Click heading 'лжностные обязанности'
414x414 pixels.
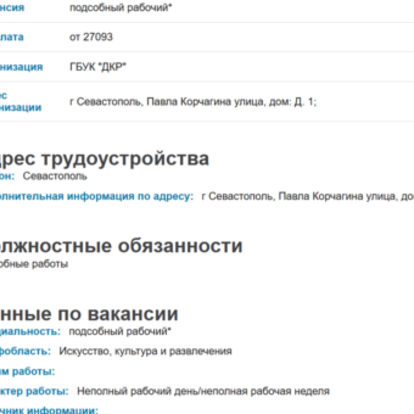[x=121, y=246]
